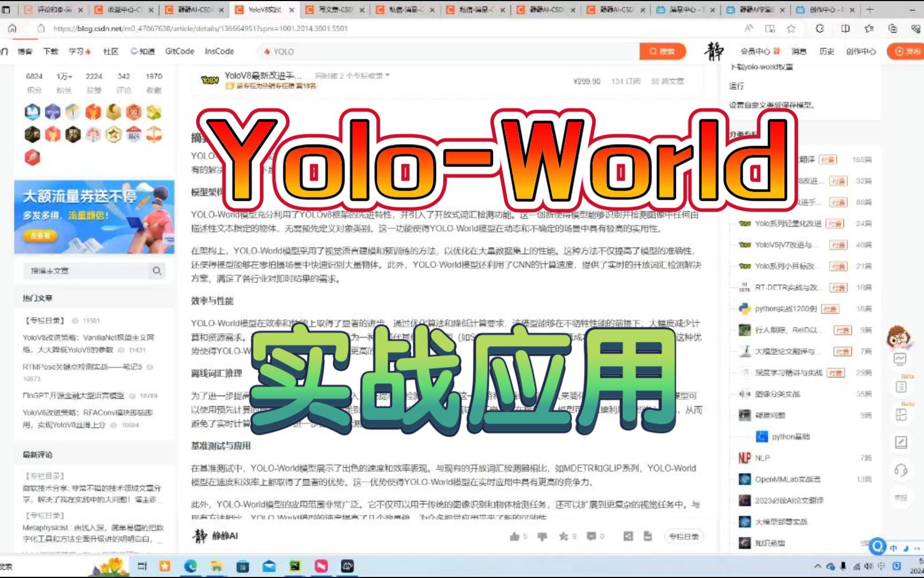Click the orange 发布 publish button
924x578 pixels.
pyautogui.click(x=907, y=51)
